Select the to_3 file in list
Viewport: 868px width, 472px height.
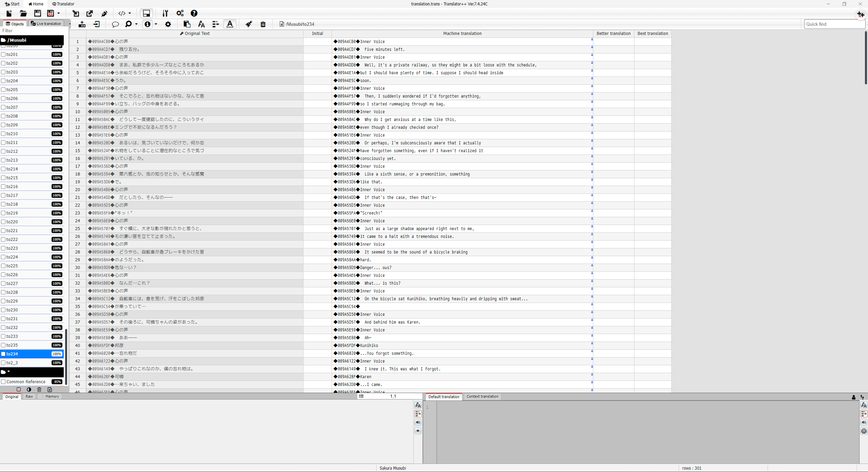coord(12,363)
